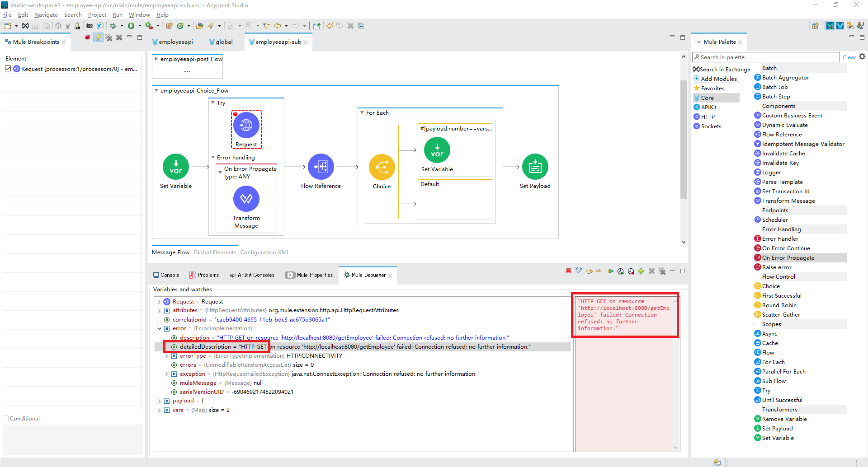Screen dimensions: 868x467
Task: Open the Favorites category in the palette
Action: (709, 89)
